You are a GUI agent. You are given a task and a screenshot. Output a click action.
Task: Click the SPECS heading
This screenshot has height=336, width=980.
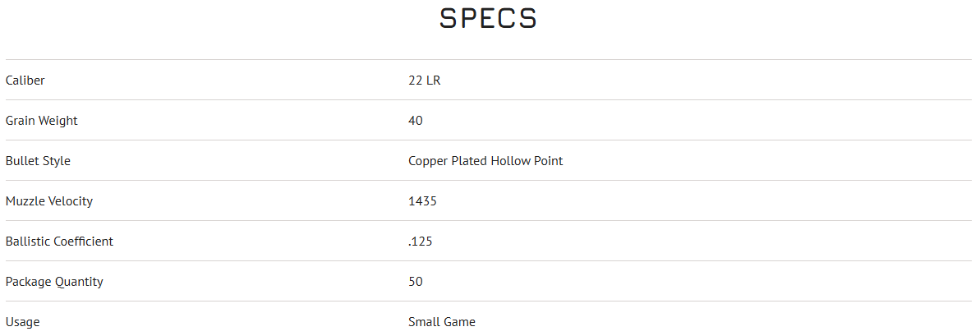(488, 18)
